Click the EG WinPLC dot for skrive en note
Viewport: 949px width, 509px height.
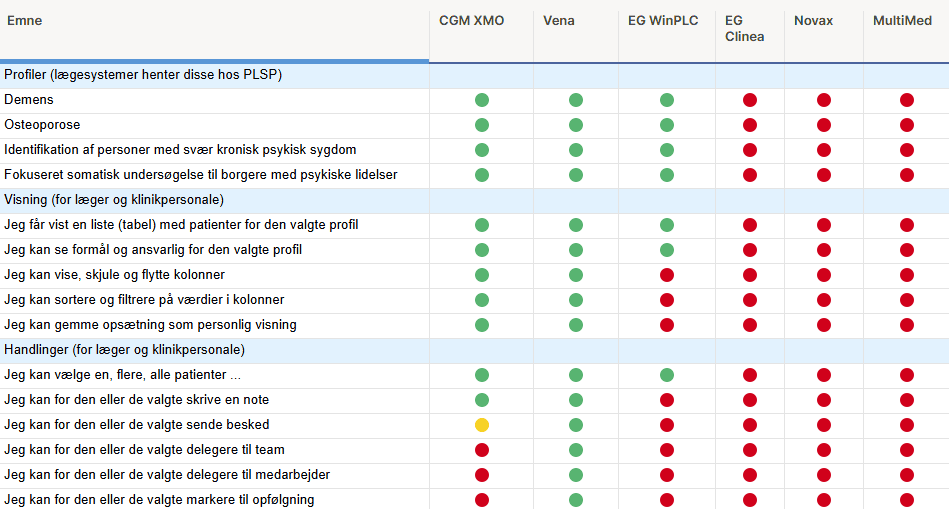pyautogui.click(x=666, y=400)
